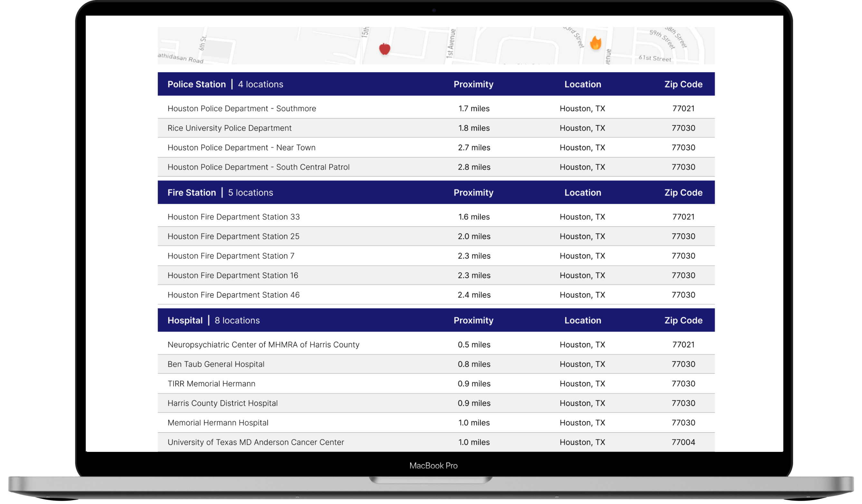Click the red apple school map marker
862x504 pixels.
point(385,49)
